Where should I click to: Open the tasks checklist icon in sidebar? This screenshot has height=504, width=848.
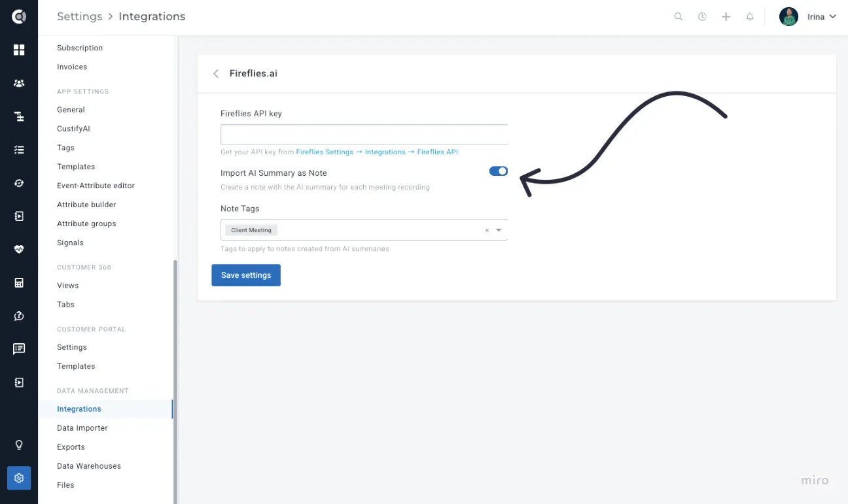pyautogui.click(x=19, y=150)
